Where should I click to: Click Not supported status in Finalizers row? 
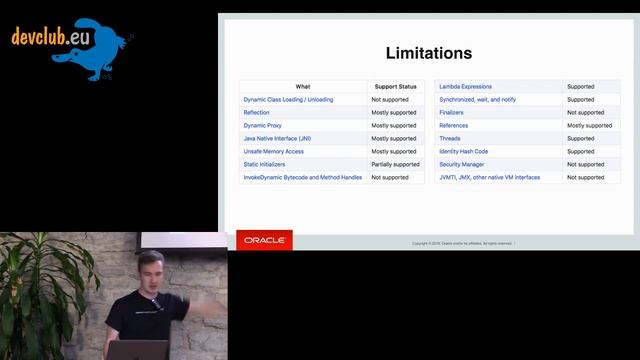585,113
